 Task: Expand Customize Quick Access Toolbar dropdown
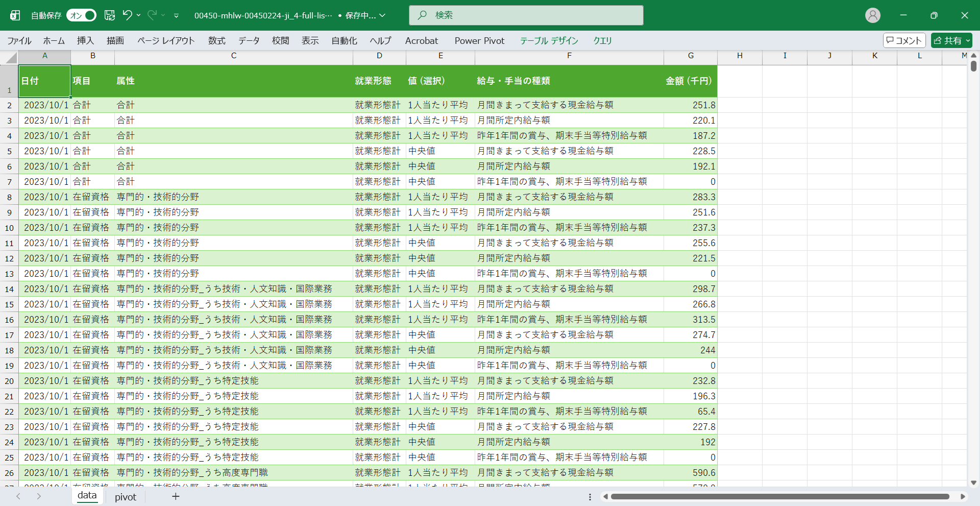click(176, 16)
